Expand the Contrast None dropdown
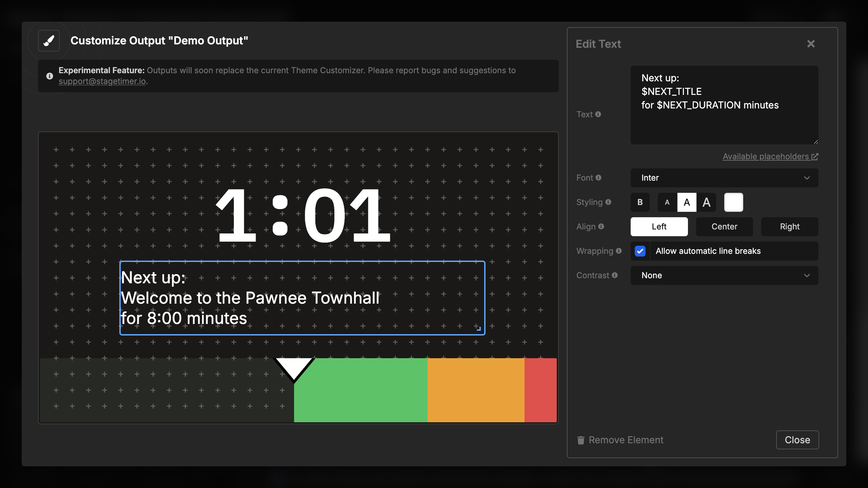 pyautogui.click(x=724, y=276)
